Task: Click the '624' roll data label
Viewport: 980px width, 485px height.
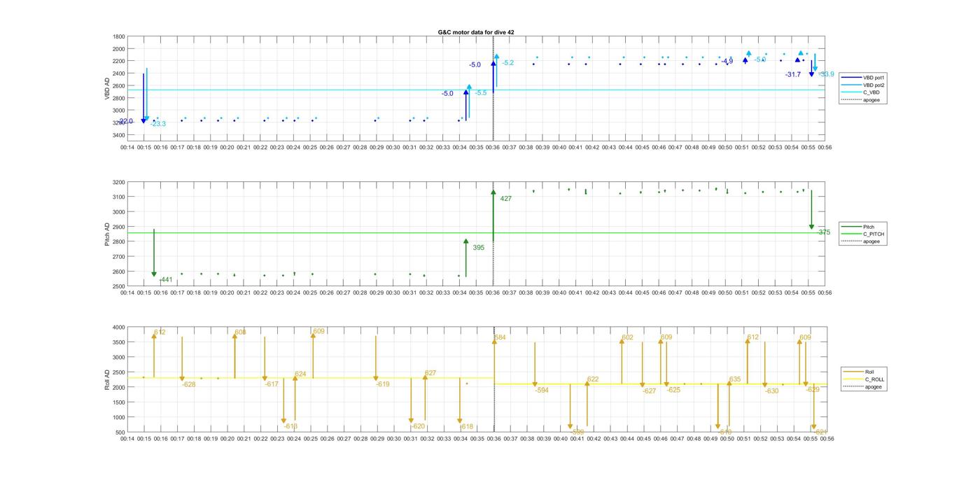Action: point(300,374)
